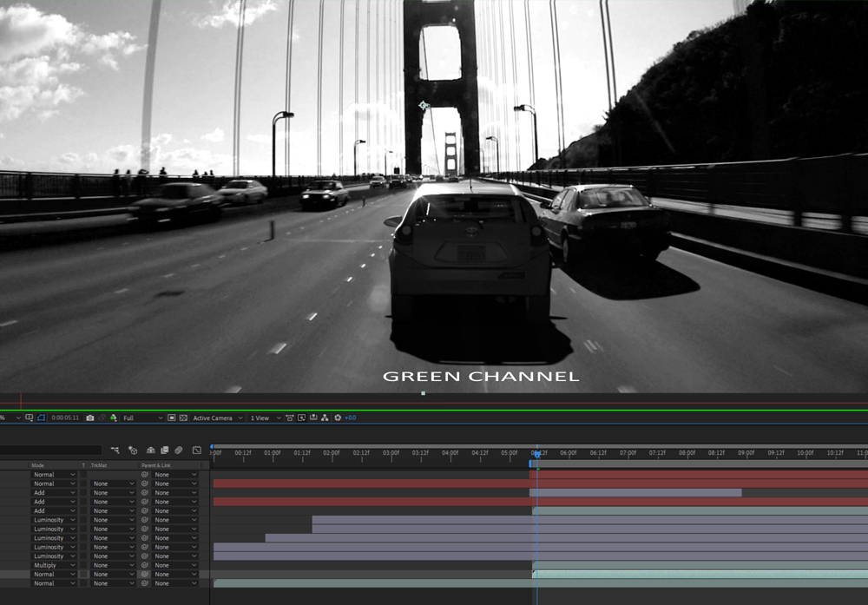Screen dimensions: 868x605
Task: Click the +0.0 exposure value
Action: tap(349, 418)
